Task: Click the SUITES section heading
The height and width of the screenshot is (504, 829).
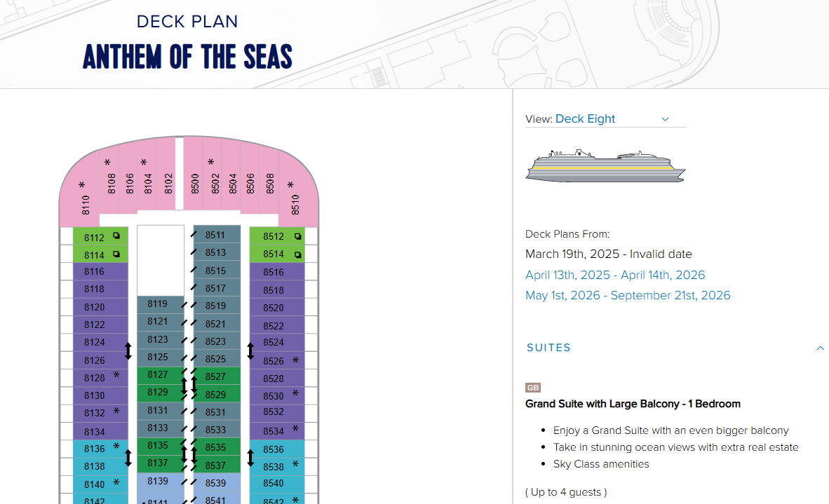Action: pyautogui.click(x=548, y=348)
